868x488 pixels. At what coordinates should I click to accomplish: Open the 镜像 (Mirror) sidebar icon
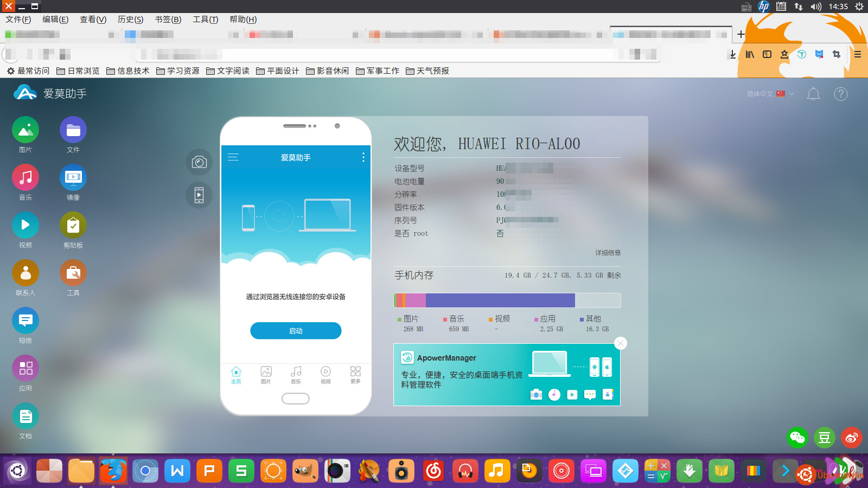(x=73, y=178)
